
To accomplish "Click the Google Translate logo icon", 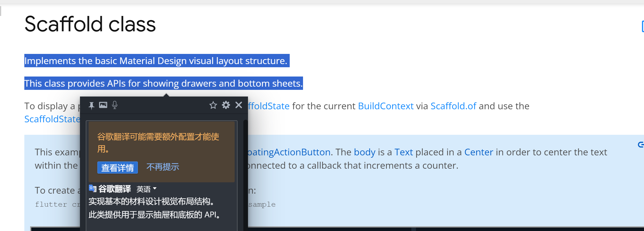I will (92, 189).
